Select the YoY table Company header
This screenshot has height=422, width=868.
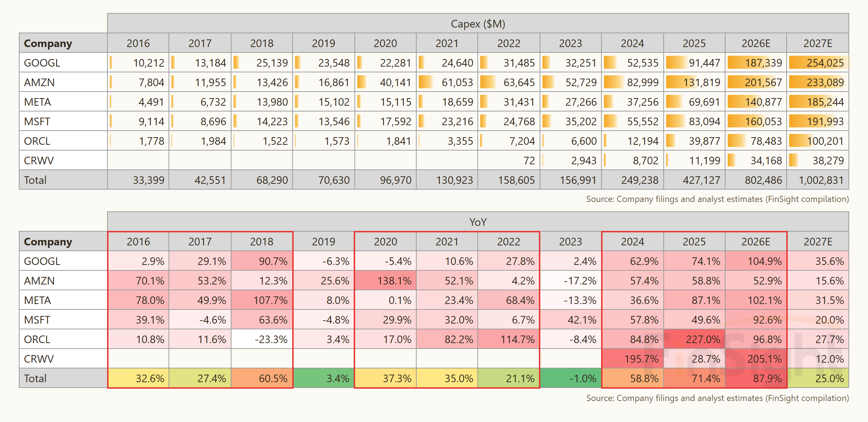(63, 241)
